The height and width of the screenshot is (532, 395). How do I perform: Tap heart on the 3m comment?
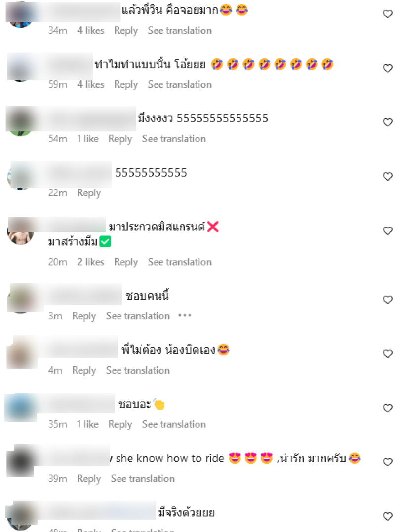[387, 300]
